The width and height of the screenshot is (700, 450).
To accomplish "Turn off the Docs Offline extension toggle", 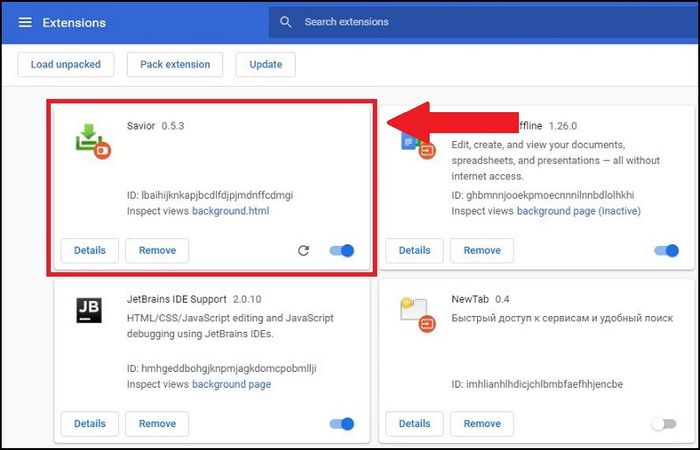I will (x=667, y=251).
